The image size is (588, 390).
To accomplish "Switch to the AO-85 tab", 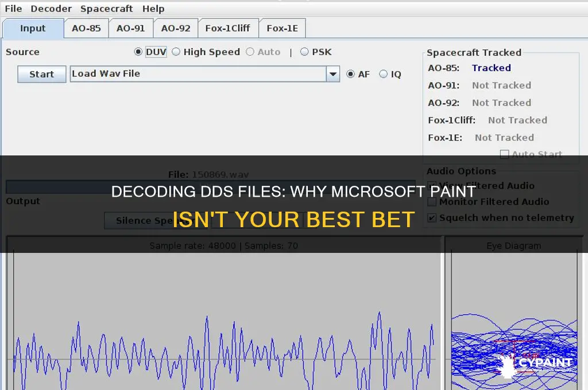I will (86, 29).
